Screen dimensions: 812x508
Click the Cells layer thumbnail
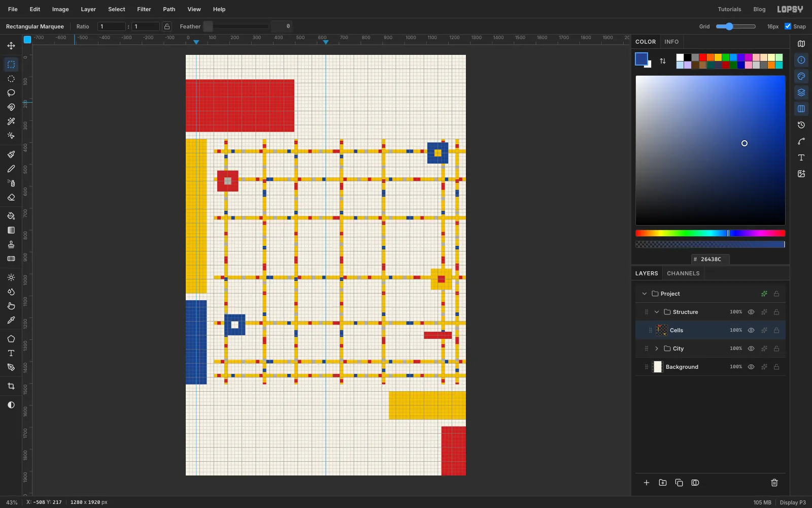click(662, 330)
